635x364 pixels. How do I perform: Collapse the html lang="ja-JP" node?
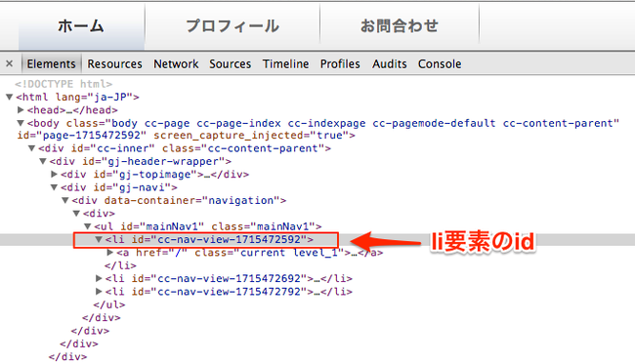coord(10,97)
